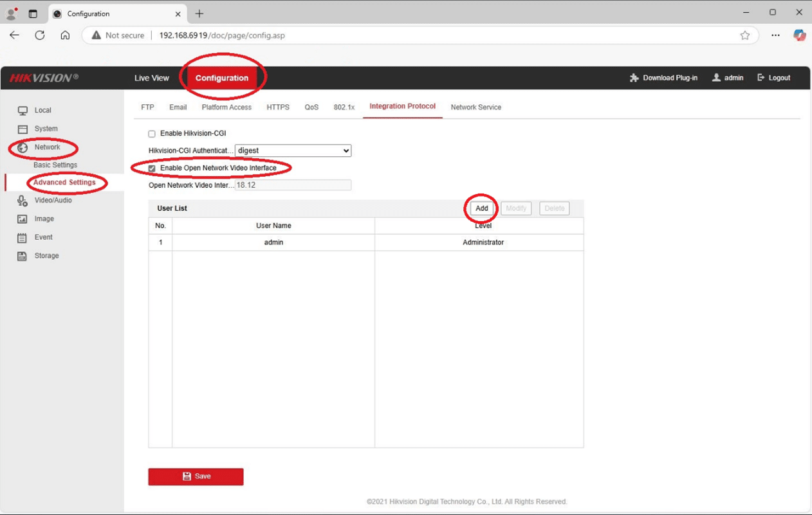Image resolution: width=812 pixels, height=515 pixels.
Task: Click the Not secure warning icon
Action: point(97,35)
